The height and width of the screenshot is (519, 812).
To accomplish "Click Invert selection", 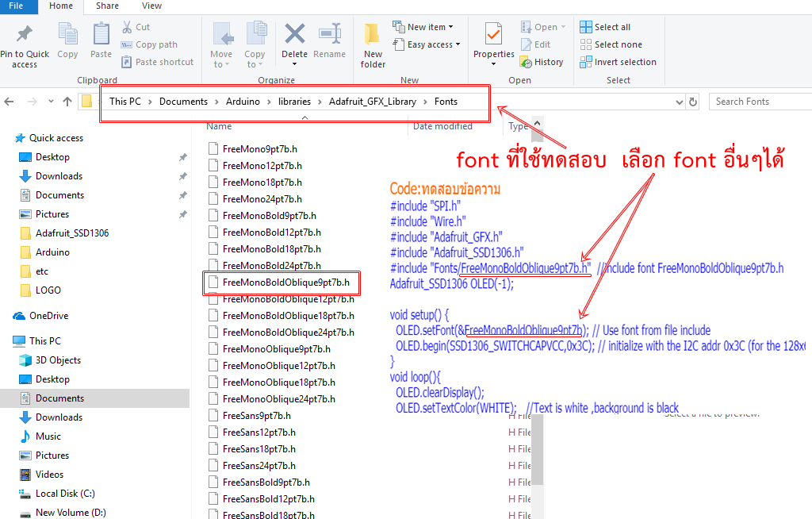I will (x=618, y=62).
